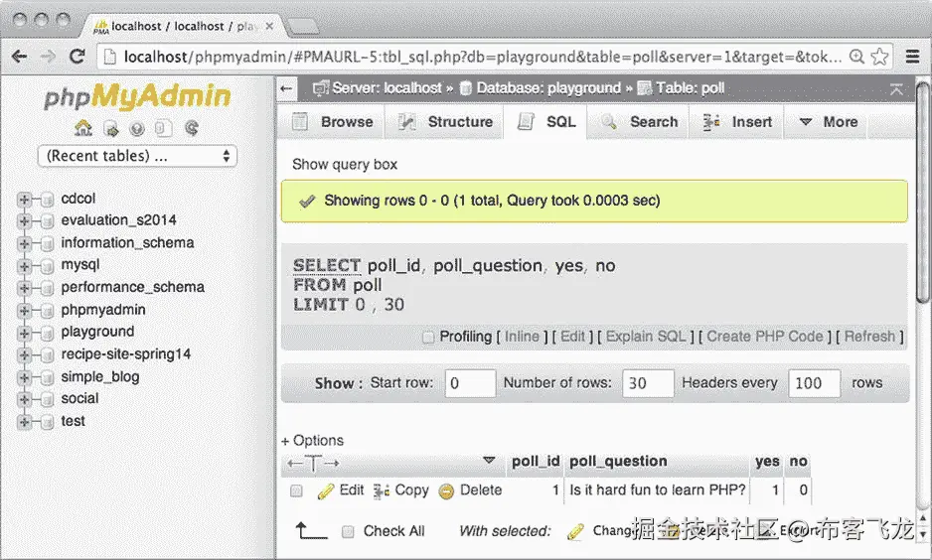Screen dimensions: 932x560
Task: Click the Copy icon for row 1
Action: click(x=381, y=490)
